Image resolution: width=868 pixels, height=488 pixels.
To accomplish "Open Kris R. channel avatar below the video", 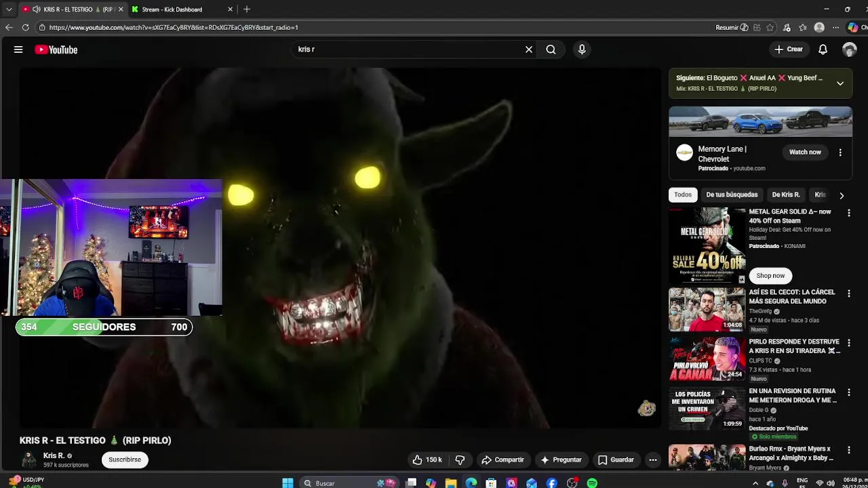I will 28,460.
